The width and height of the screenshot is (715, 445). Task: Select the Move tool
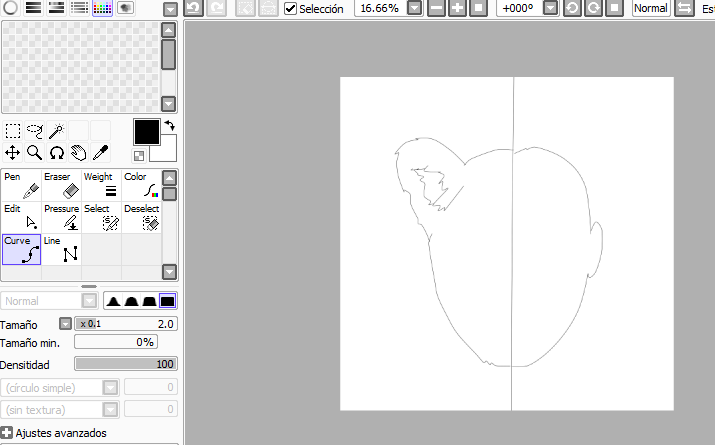pos(13,152)
